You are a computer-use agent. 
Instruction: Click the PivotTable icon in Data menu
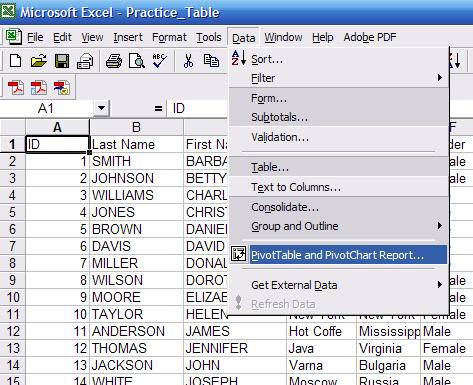point(239,254)
